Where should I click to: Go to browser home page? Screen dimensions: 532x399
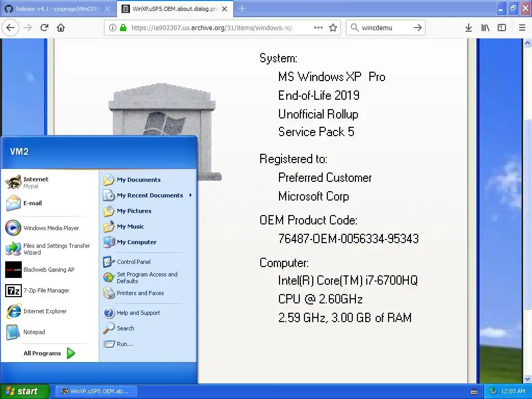[x=61, y=28]
